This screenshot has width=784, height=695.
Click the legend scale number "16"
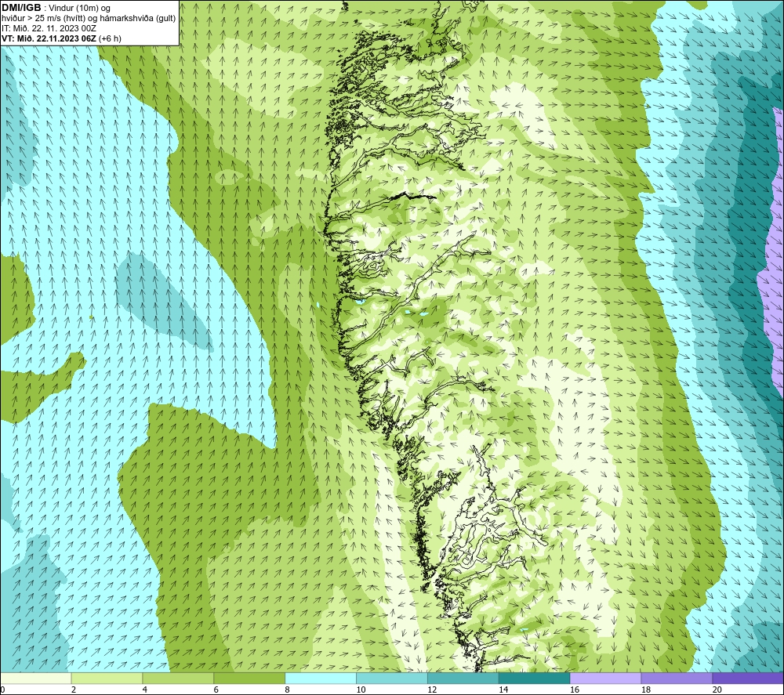click(575, 690)
